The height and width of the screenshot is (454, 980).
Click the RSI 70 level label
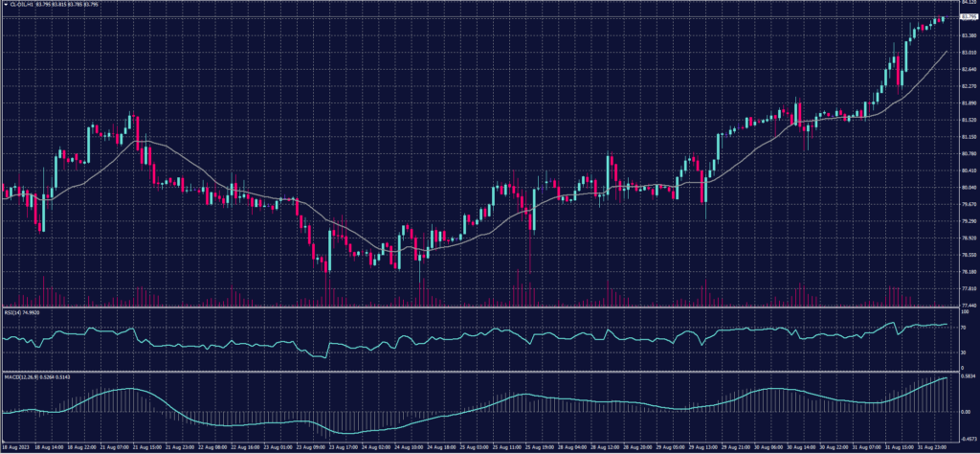[x=963, y=328]
